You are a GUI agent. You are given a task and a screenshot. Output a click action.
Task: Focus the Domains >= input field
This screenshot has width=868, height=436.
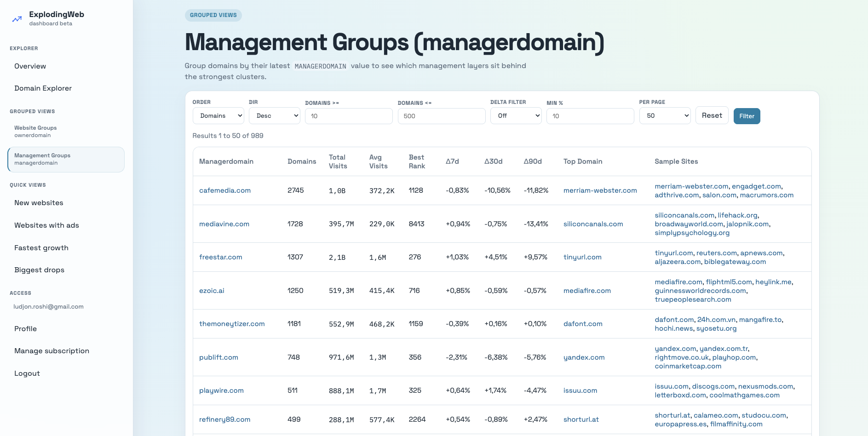point(349,116)
